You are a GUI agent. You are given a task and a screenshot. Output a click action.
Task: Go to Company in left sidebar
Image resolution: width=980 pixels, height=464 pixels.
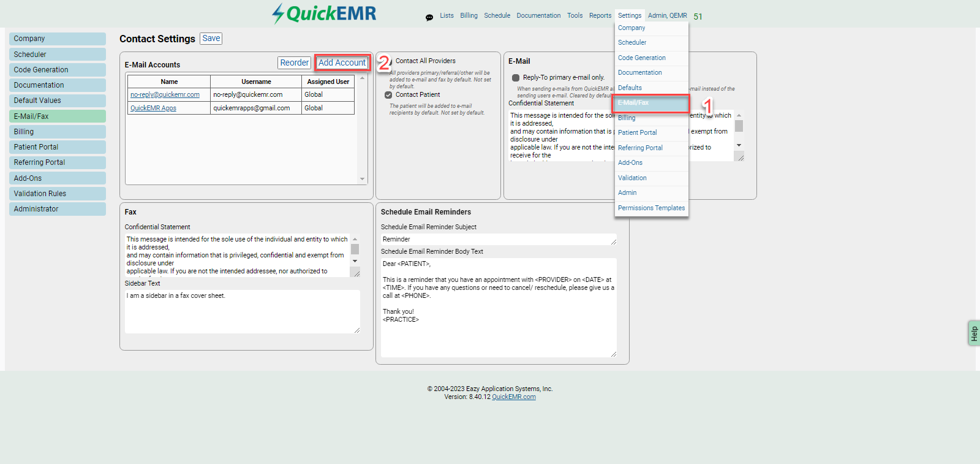pyautogui.click(x=58, y=39)
